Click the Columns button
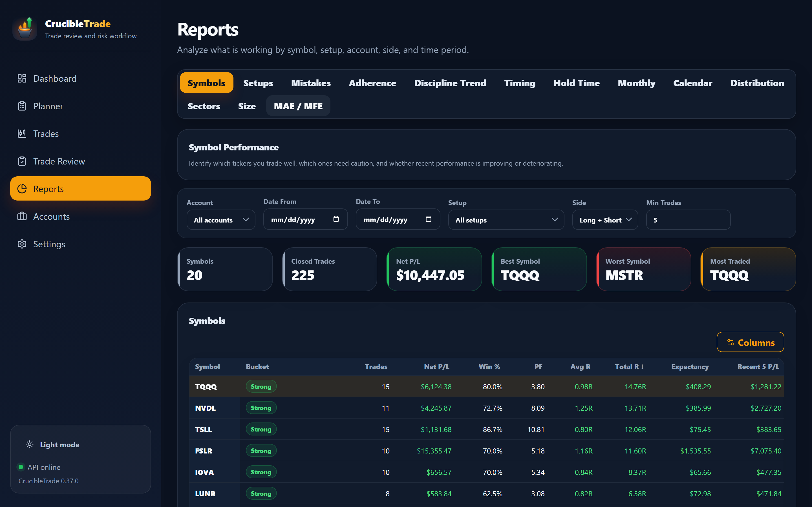The height and width of the screenshot is (507, 812). pyautogui.click(x=750, y=342)
